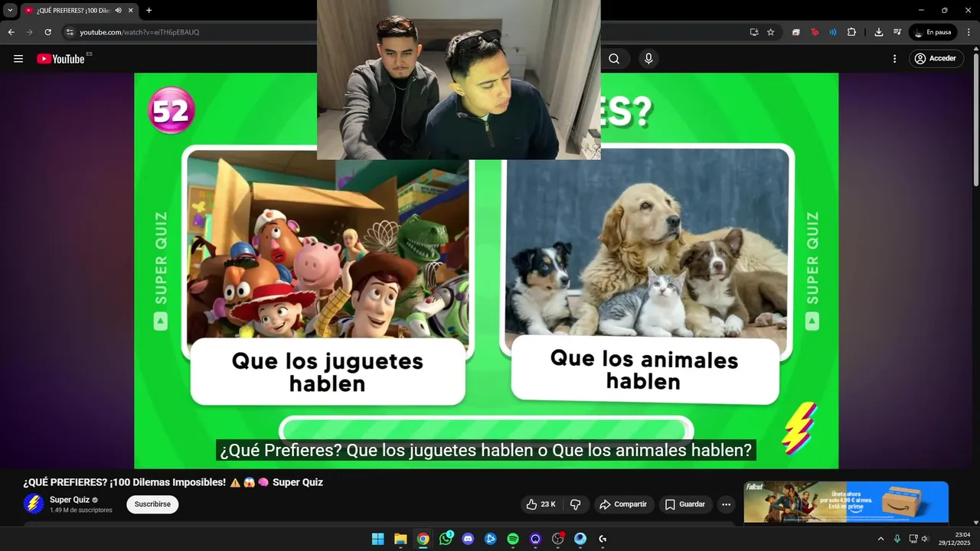Open Discord from the taskbar
This screenshot has width=980, height=551.
point(468,539)
